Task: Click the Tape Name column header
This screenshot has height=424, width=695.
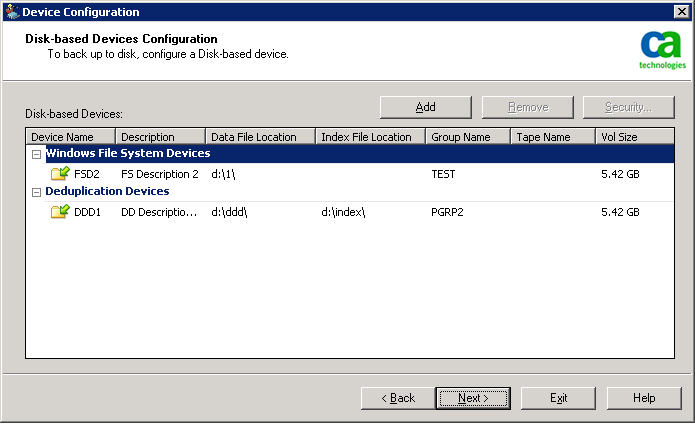Action: [552, 137]
